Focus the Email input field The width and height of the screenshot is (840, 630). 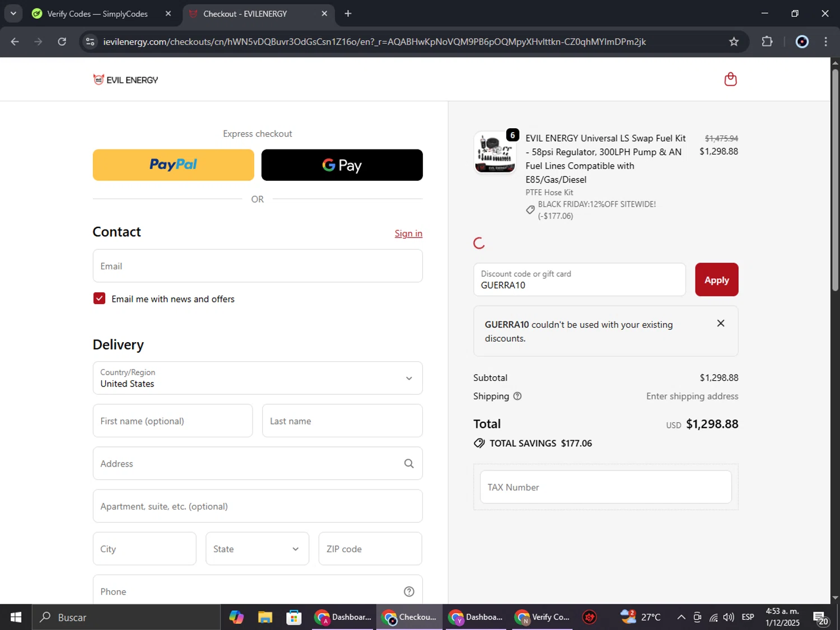(258, 266)
